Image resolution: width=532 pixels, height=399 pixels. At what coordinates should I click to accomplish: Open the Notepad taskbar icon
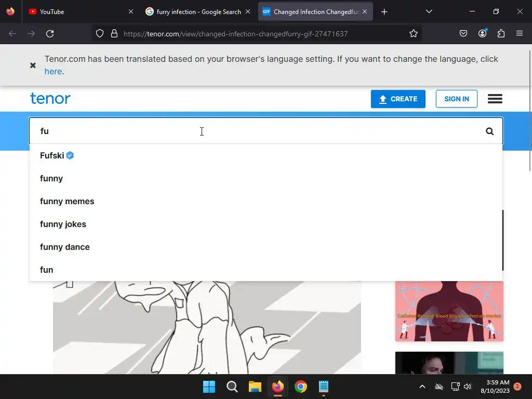pos(323,387)
